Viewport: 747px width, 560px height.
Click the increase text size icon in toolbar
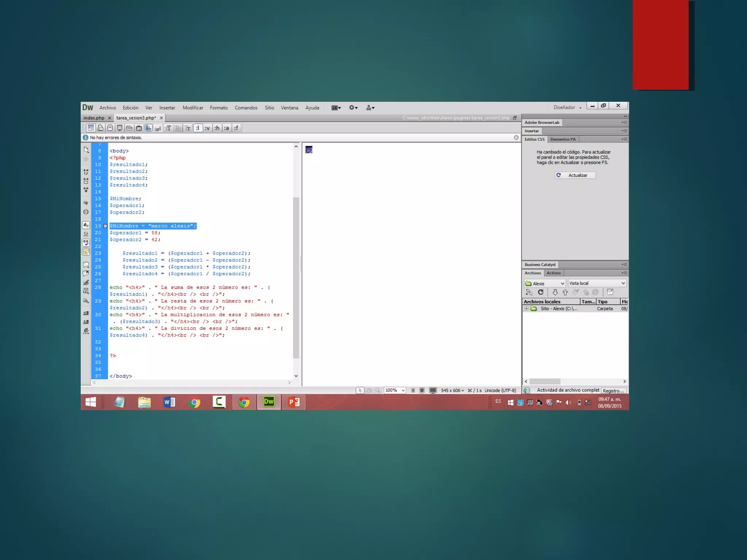coord(168,128)
